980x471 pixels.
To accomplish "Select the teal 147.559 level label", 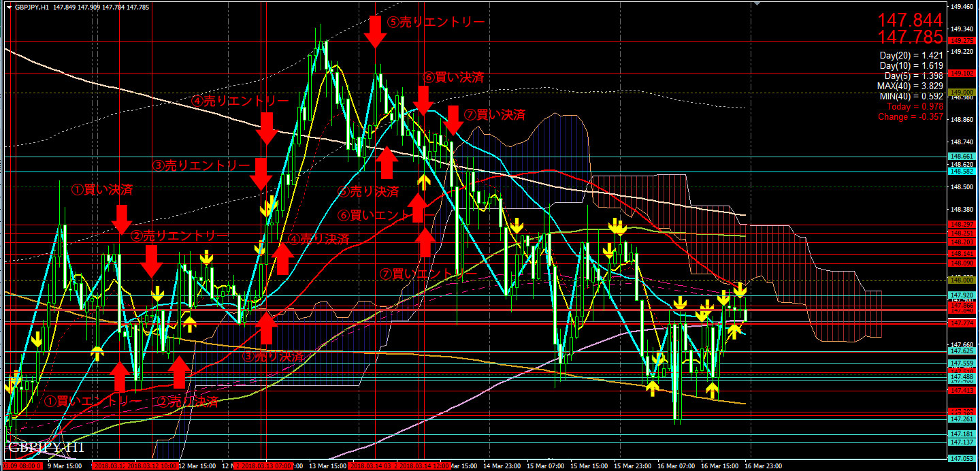I will 961,364.
